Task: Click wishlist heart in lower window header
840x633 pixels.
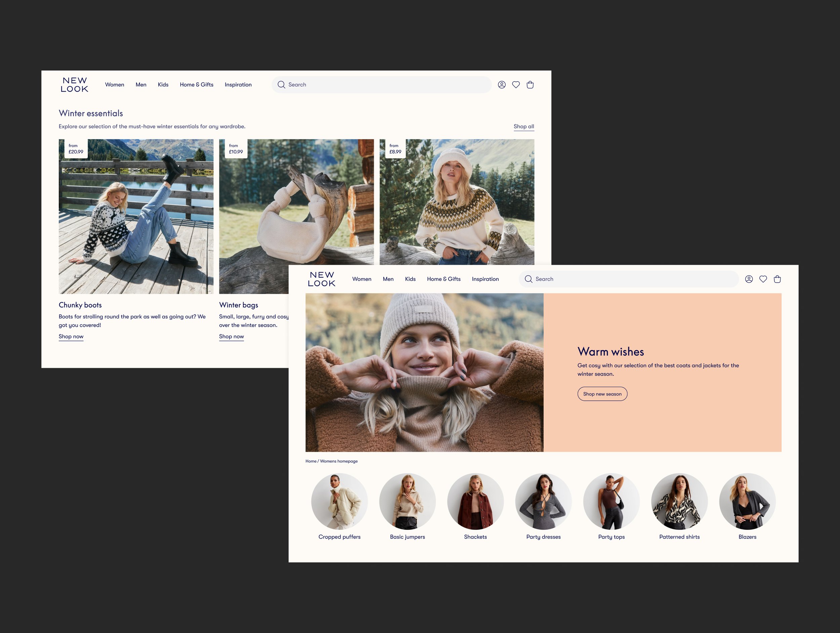Action: (763, 279)
